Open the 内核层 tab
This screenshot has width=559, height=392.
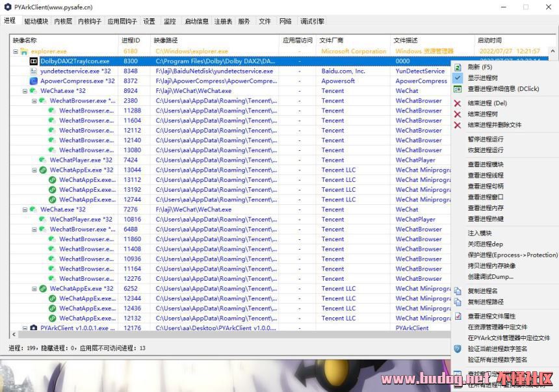tap(63, 21)
